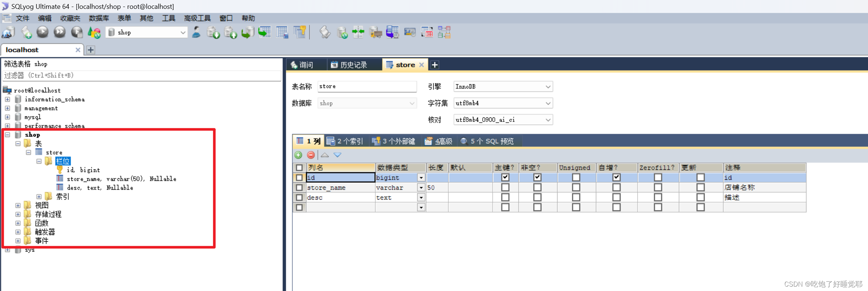
Task: Open data type dropdown for varchar
Action: 421,187
